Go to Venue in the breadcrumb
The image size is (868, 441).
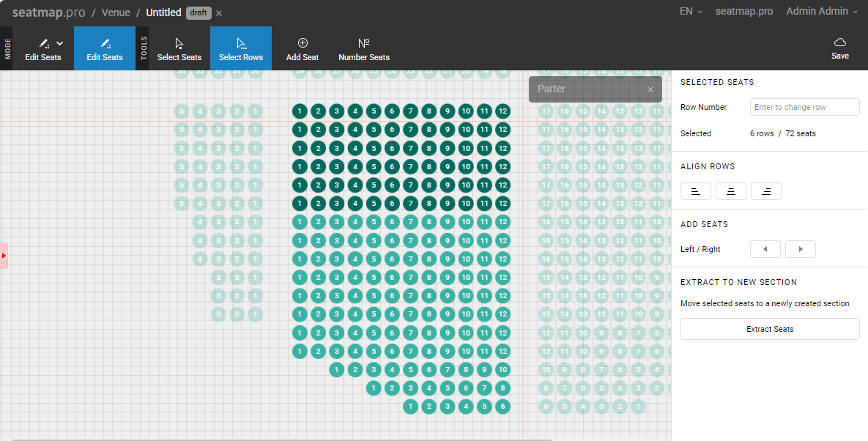[x=116, y=12]
